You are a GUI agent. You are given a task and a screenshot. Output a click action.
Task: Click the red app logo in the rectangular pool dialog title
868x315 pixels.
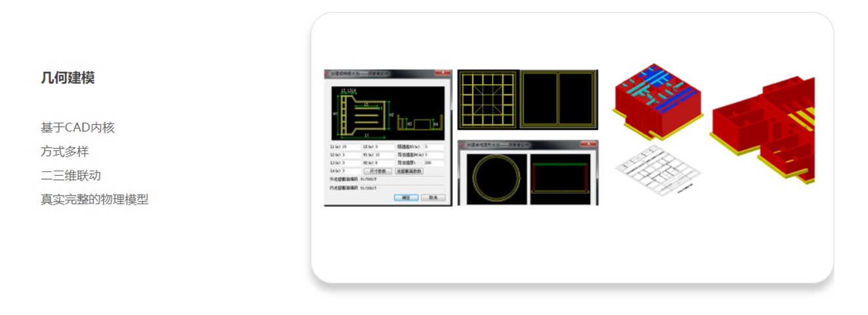click(x=326, y=73)
